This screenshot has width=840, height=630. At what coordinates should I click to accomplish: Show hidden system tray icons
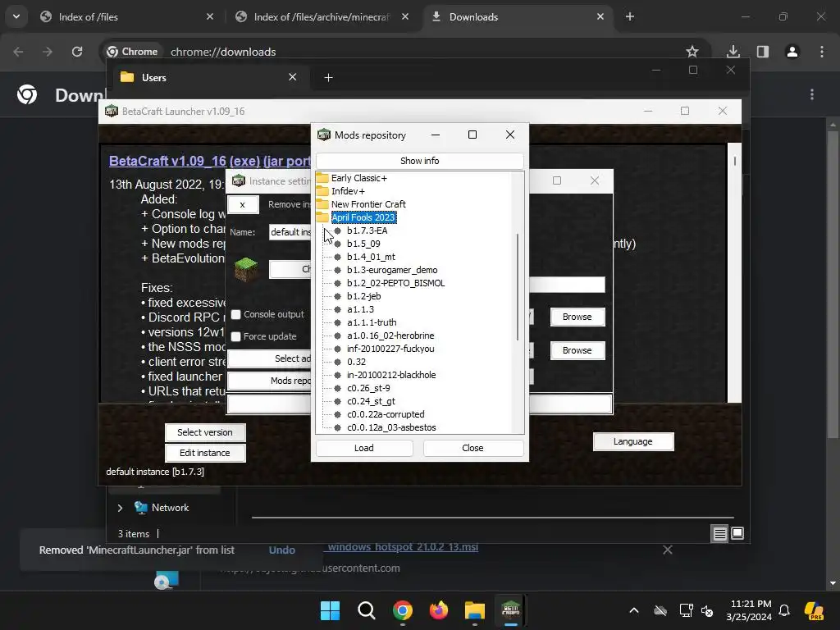click(634, 610)
